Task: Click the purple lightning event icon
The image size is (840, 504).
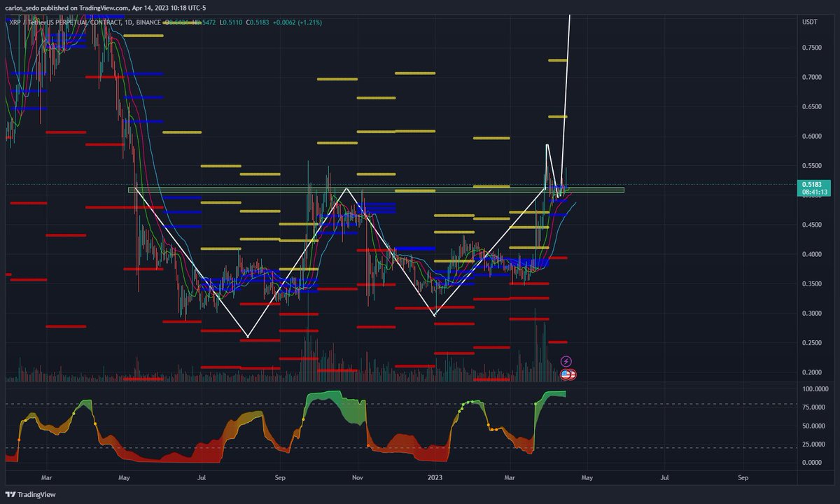Action: [x=566, y=361]
